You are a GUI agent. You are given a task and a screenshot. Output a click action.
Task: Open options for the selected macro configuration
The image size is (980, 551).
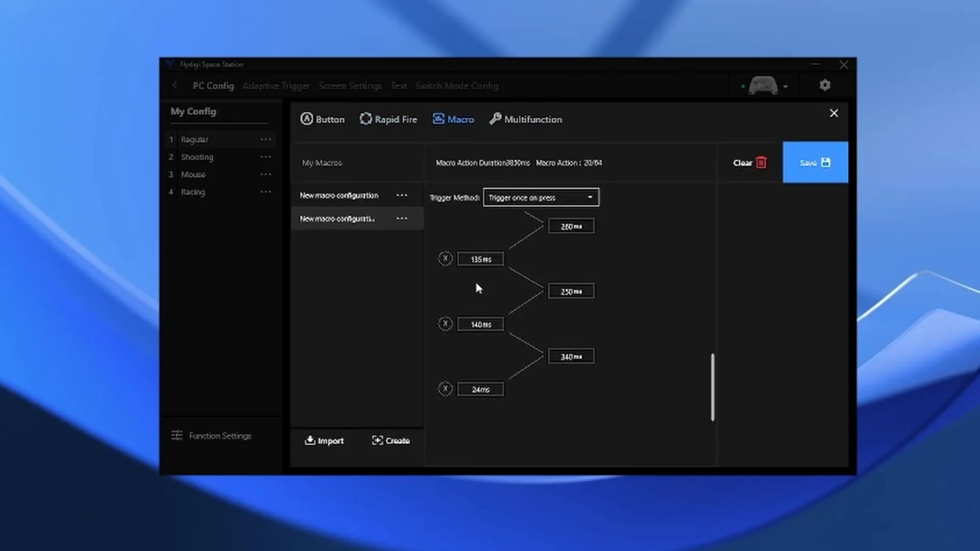(x=402, y=218)
